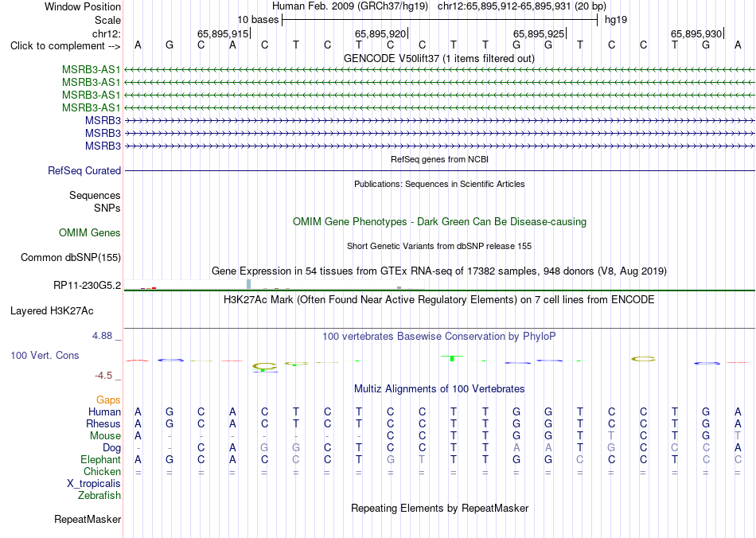Click the Scale track label
The width and height of the screenshot is (756, 538).
point(107,20)
